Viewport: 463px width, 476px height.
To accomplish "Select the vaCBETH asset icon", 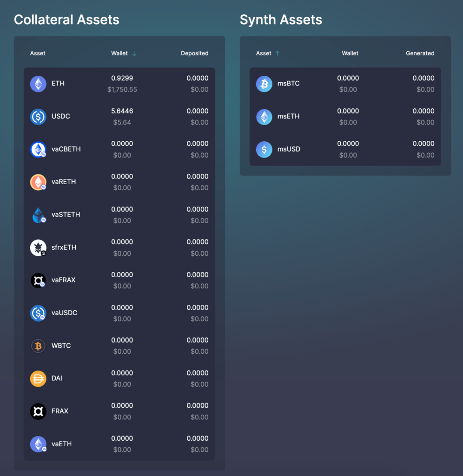I will [x=38, y=149].
